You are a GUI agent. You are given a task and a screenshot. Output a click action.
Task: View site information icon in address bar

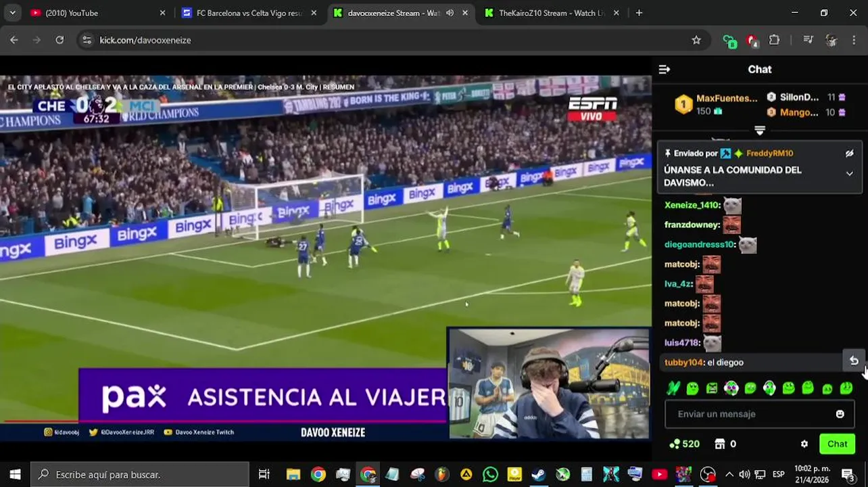[x=87, y=40]
